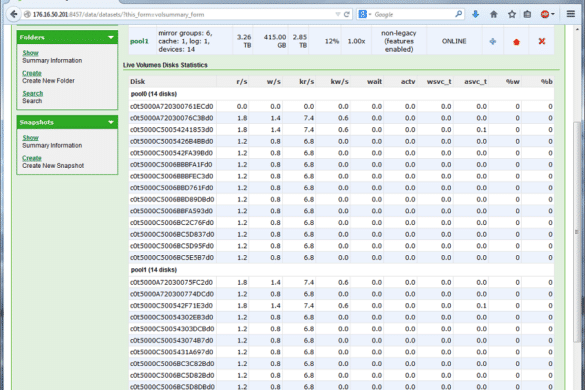
Task: Select disk c0t5000A720300761ECd0
Action: (x=172, y=106)
